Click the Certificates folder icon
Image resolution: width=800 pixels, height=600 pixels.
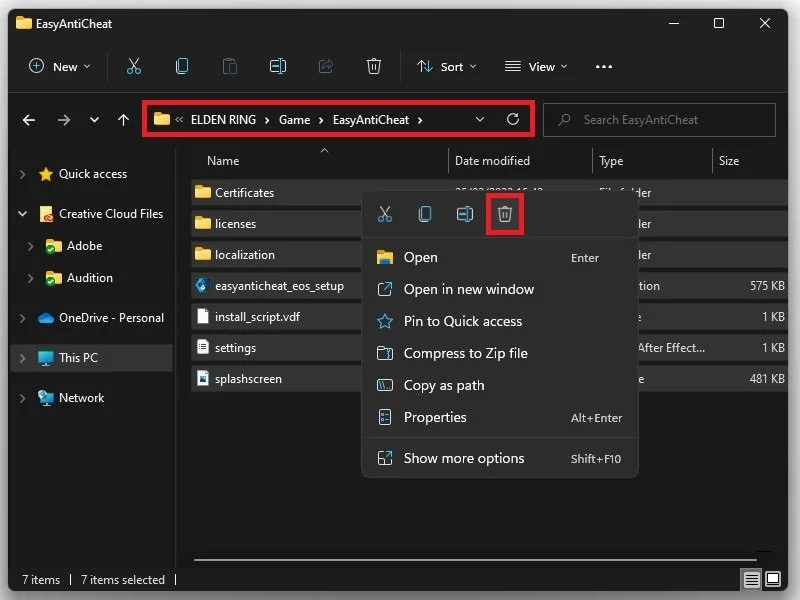[203, 192]
